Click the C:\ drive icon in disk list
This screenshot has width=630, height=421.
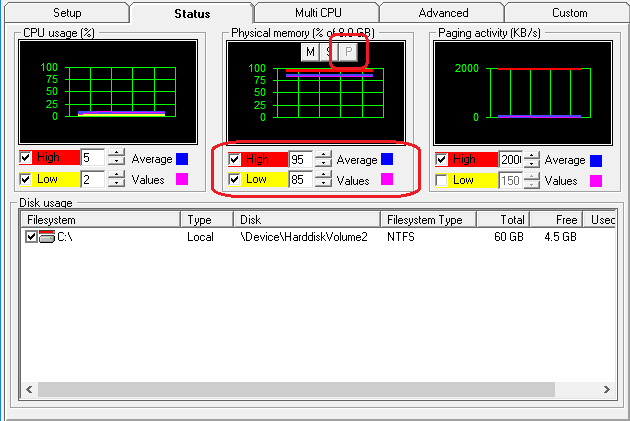coord(46,237)
